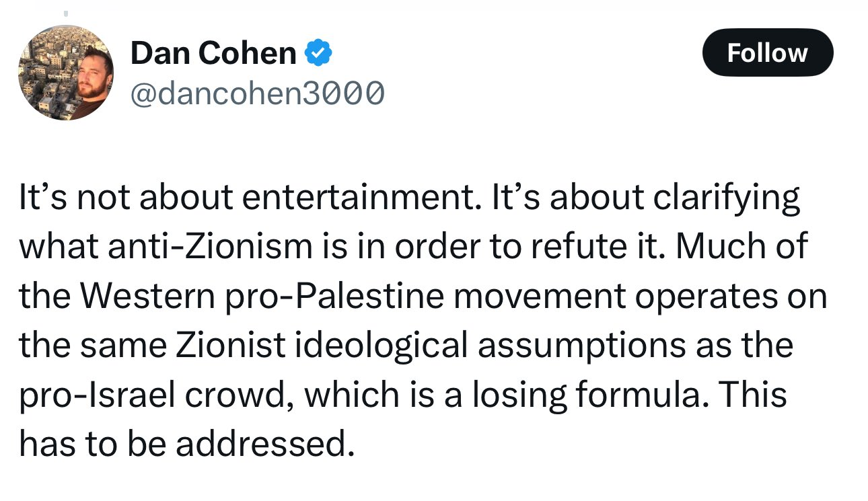Image resolution: width=868 pixels, height=501 pixels.
Task: Click the blue verified checkmark badge
Action: point(318,52)
